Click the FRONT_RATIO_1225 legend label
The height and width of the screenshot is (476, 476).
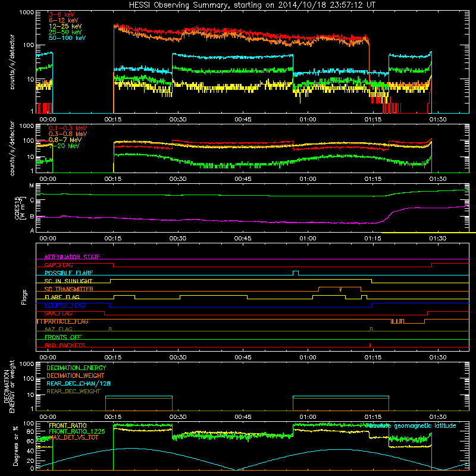[x=77, y=431]
